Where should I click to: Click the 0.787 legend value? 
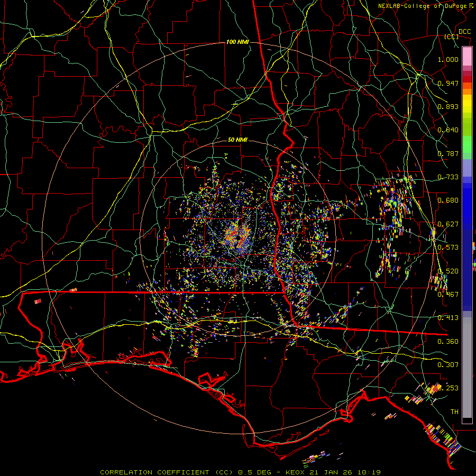coord(448,153)
